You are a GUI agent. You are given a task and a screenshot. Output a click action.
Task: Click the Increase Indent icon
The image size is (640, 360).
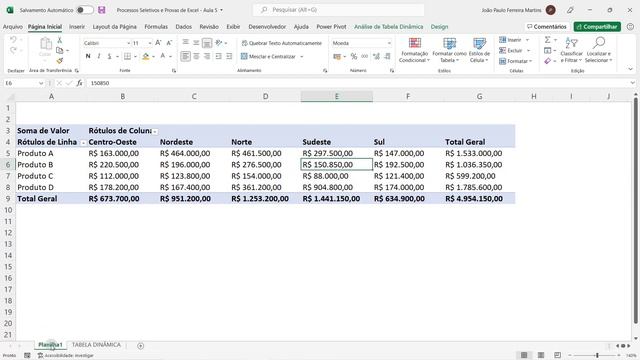[x=229, y=56]
